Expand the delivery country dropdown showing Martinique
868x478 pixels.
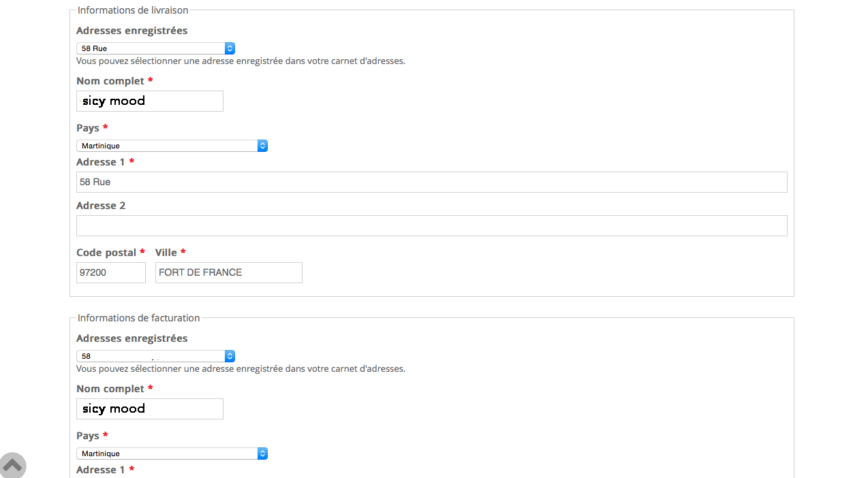(172, 146)
